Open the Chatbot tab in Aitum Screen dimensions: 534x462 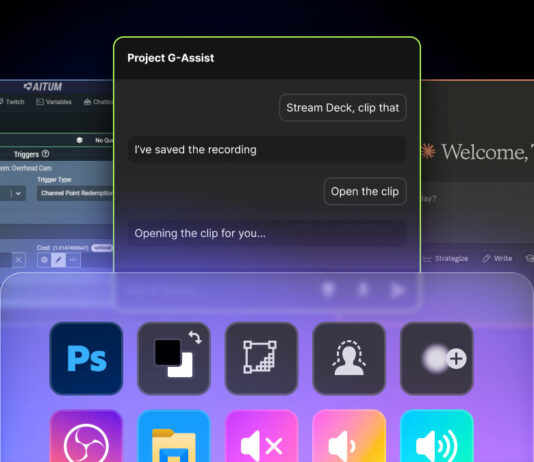coord(98,101)
